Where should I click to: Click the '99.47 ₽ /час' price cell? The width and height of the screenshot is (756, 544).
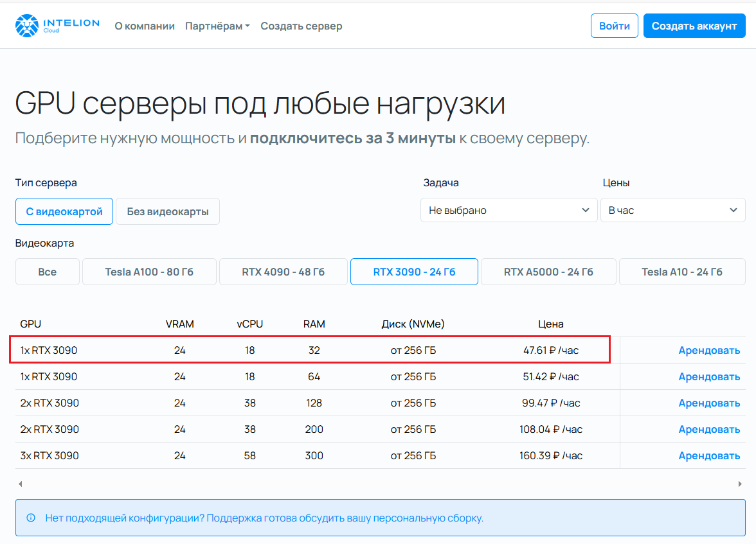pos(550,403)
